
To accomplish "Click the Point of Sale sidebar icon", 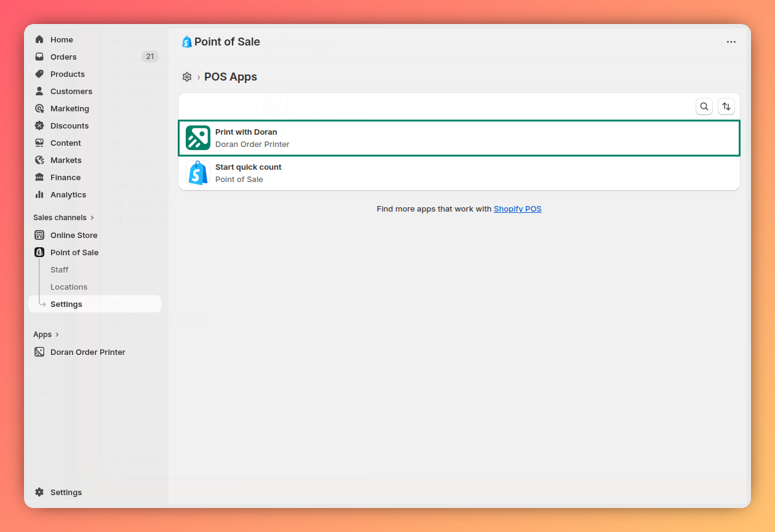I will [x=39, y=252].
